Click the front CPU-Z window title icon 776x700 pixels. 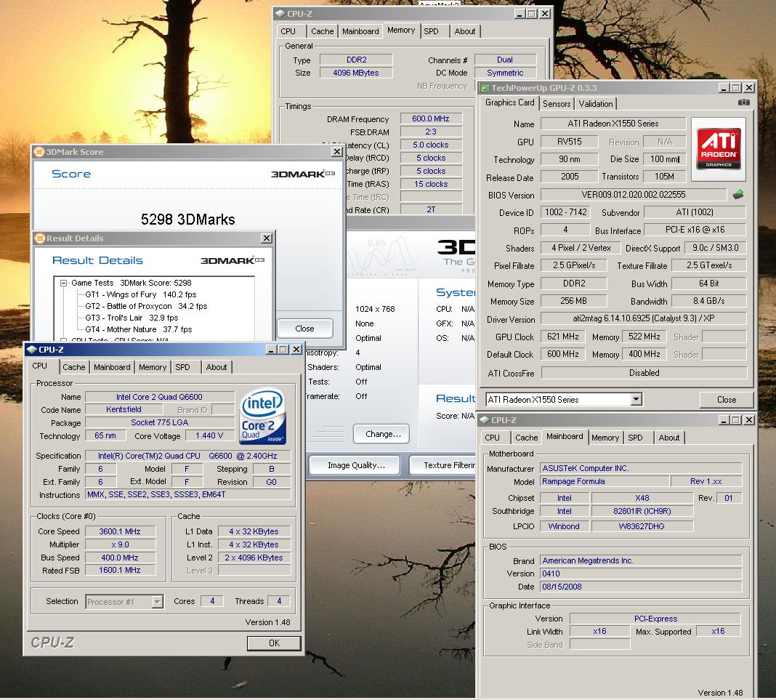(x=32, y=349)
